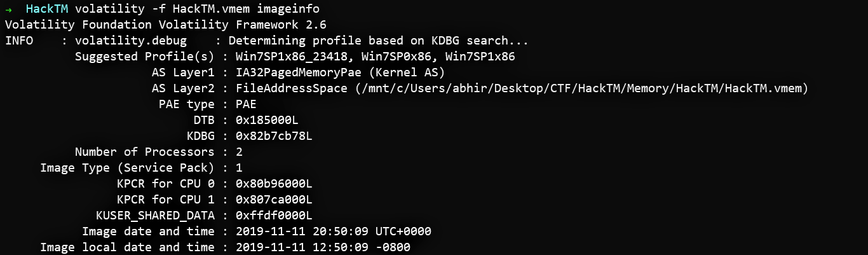Click the Volatility Framework 2.6 version line

[165, 25]
